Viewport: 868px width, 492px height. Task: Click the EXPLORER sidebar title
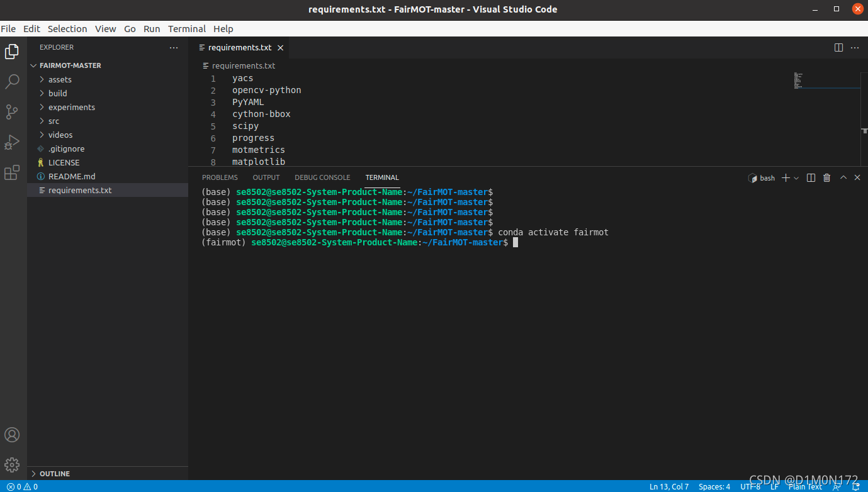click(x=57, y=47)
